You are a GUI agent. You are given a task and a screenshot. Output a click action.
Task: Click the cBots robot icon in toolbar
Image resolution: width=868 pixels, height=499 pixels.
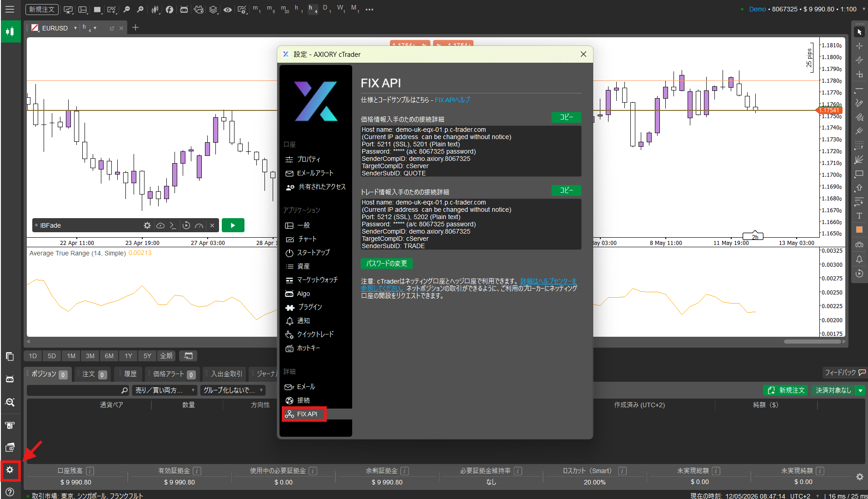(x=184, y=9)
